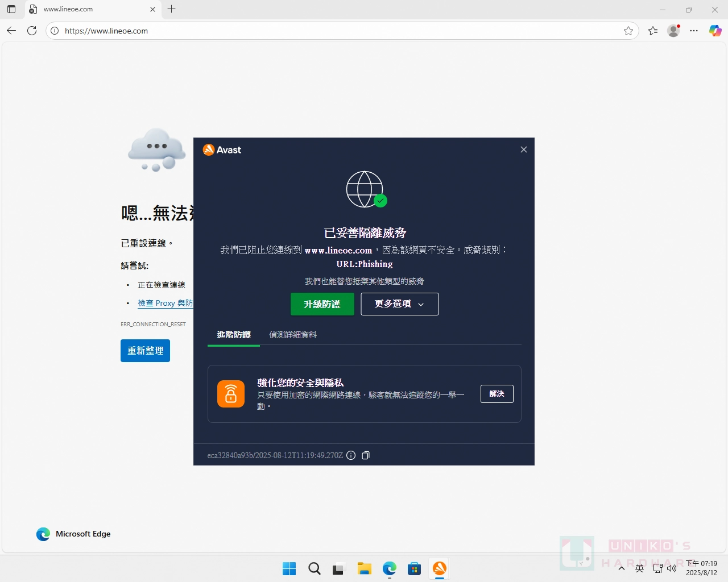The image size is (728, 582).
Task: Click the browser back arrow
Action: (11, 31)
